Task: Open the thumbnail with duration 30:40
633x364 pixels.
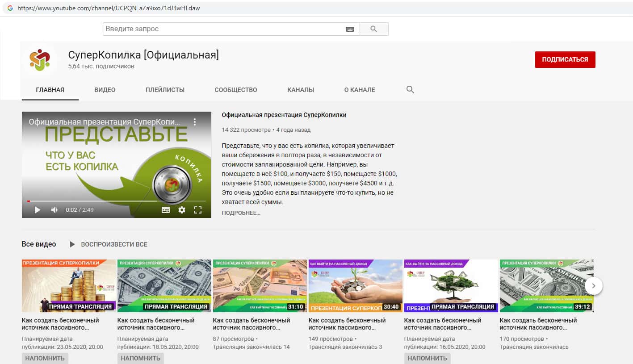Action: (356, 286)
